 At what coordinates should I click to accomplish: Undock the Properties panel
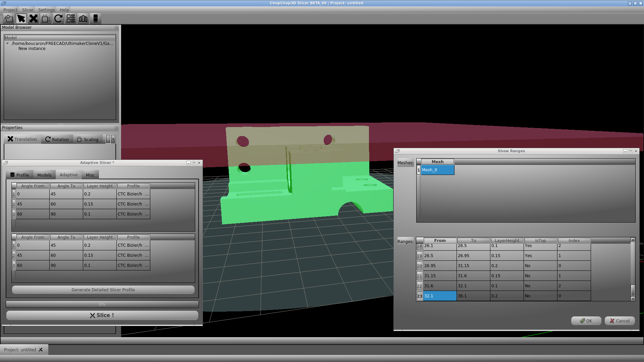(x=116, y=128)
